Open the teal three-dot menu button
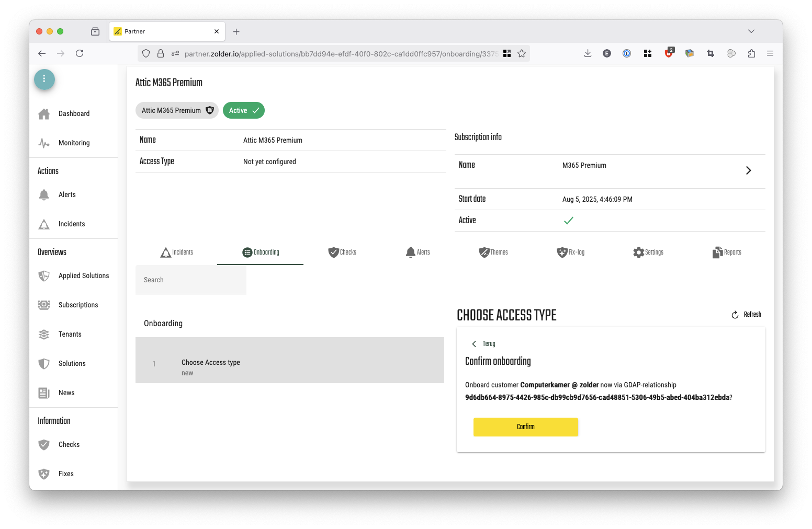The image size is (812, 529). click(44, 79)
